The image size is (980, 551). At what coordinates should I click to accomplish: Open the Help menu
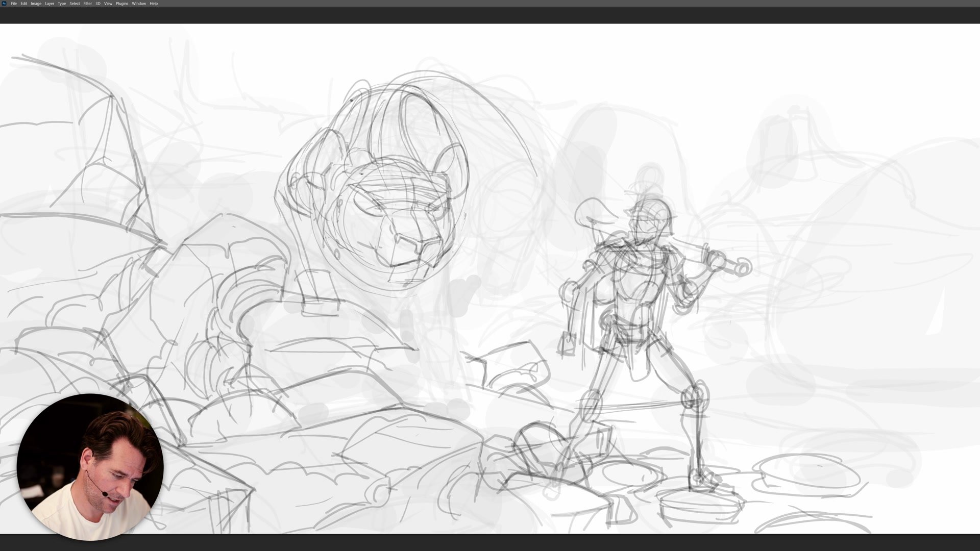[x=154, y=4]
